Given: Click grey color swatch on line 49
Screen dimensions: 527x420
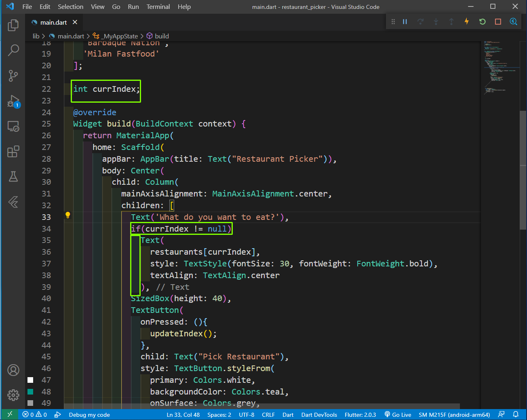Looking at the screenshot, I should (x=30, y=403).
